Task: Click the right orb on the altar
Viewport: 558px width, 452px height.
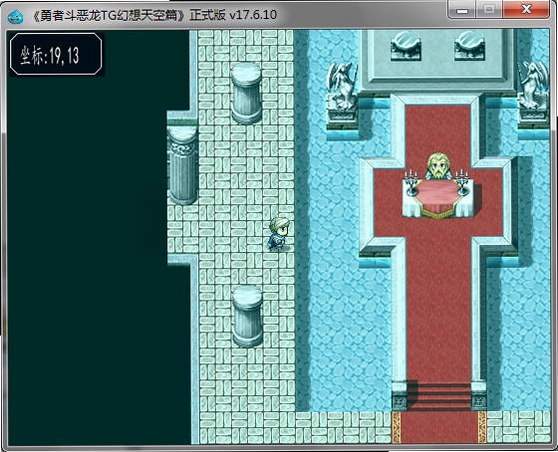Action: tap(470, 46)
